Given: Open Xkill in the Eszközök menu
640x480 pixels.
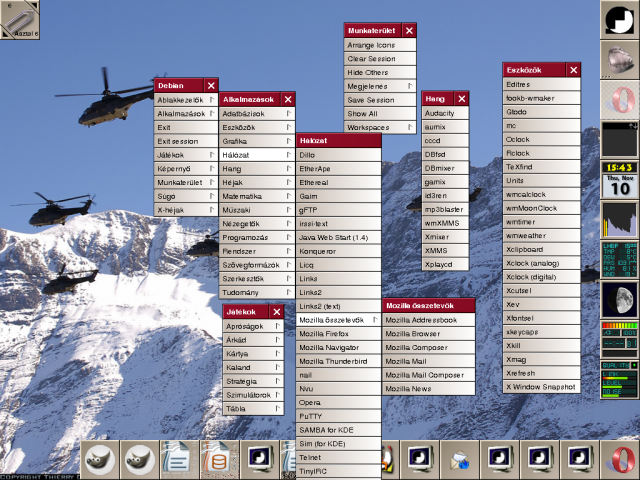Looking at the screenshot, I should pyautogui.click(x=542, y=345).
